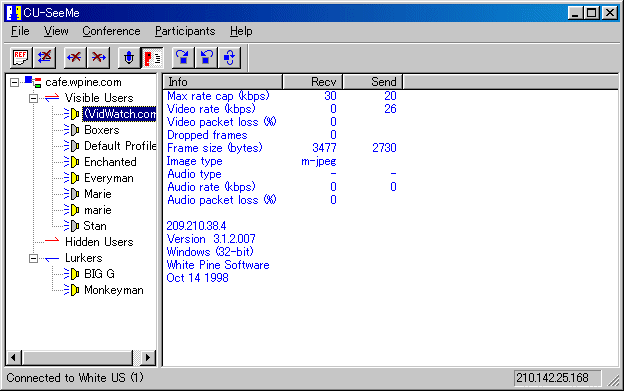The height and width of the screenshot is (391, 624).
Task: Click the Connected to White US status text
Action: point(75,377)
